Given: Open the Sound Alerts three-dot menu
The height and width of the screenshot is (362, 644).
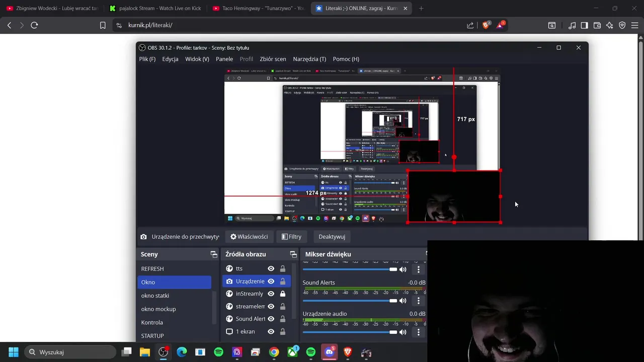Looking at the screenshot, I should 418,301.
